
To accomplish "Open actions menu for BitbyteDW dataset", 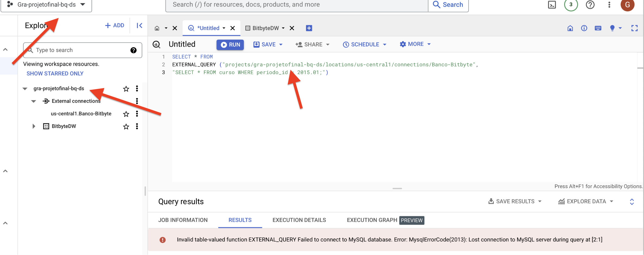I will pos(137,126).
